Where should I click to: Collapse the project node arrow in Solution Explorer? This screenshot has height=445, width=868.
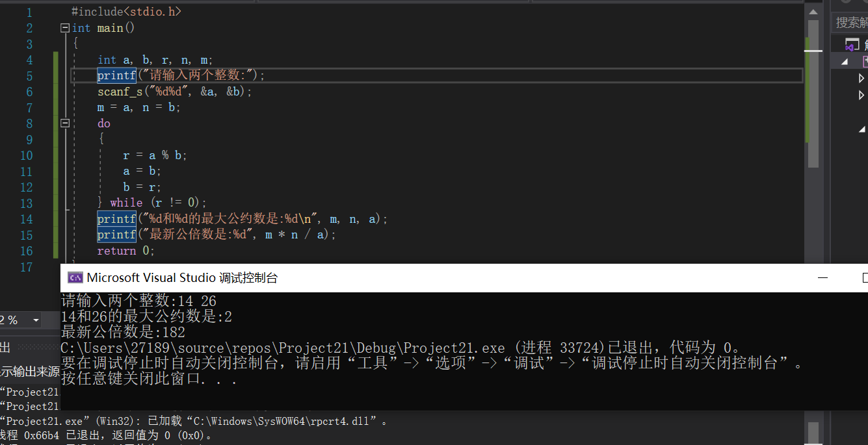[x=845, y=62]
